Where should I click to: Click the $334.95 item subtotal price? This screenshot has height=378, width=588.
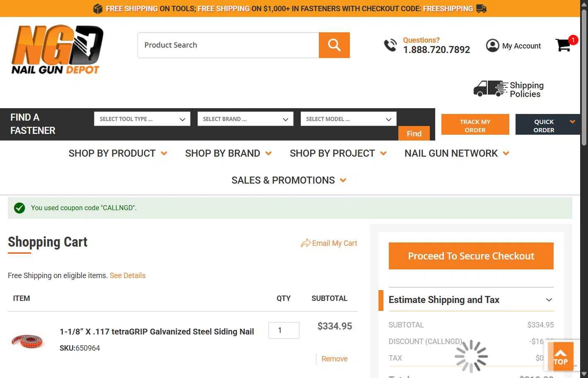click(x=335, y=326)
